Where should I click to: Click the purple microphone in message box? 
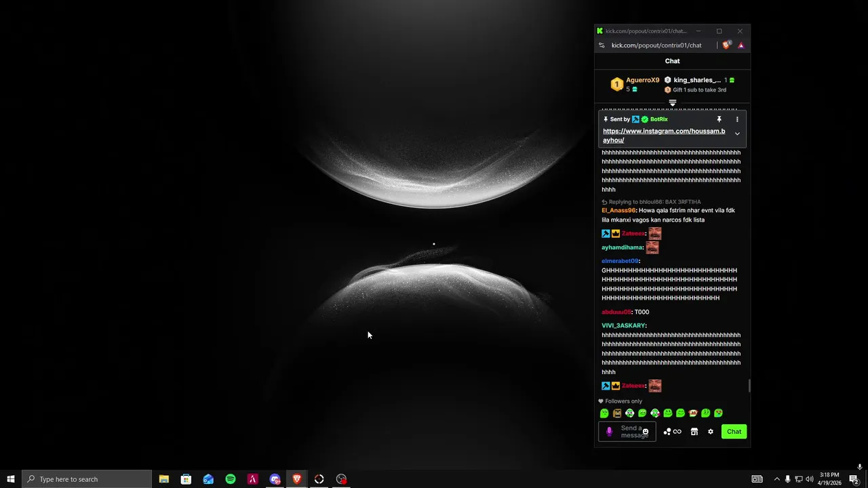tap(609, 432)
